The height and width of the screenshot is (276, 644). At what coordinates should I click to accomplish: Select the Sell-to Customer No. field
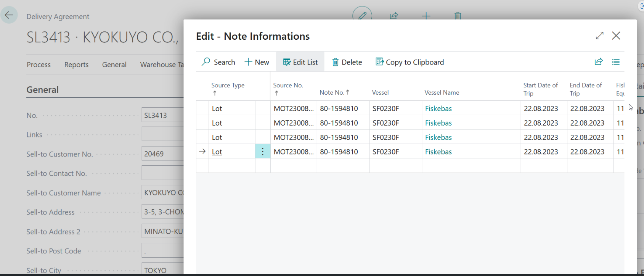(162, 154)
